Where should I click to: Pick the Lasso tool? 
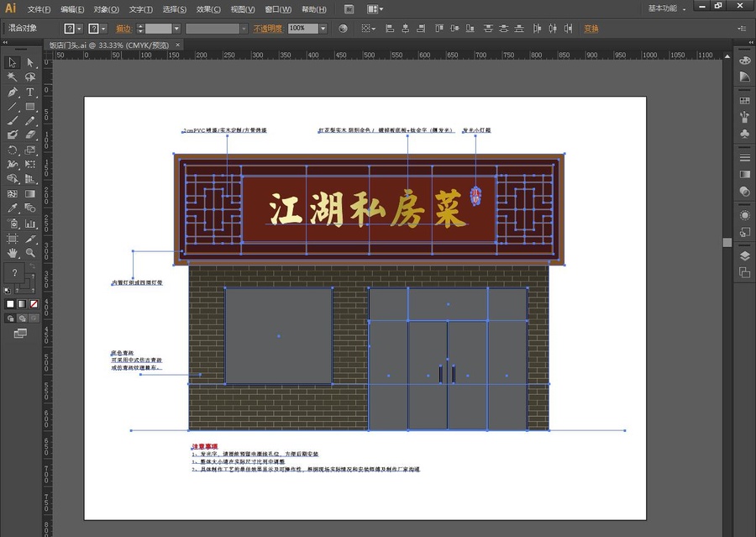[x=30, y=76]
